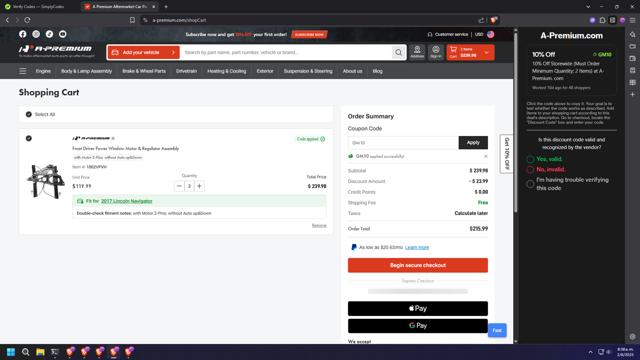Go back in browser history
This screenshot has width=640, height=360.
(7, 20)
